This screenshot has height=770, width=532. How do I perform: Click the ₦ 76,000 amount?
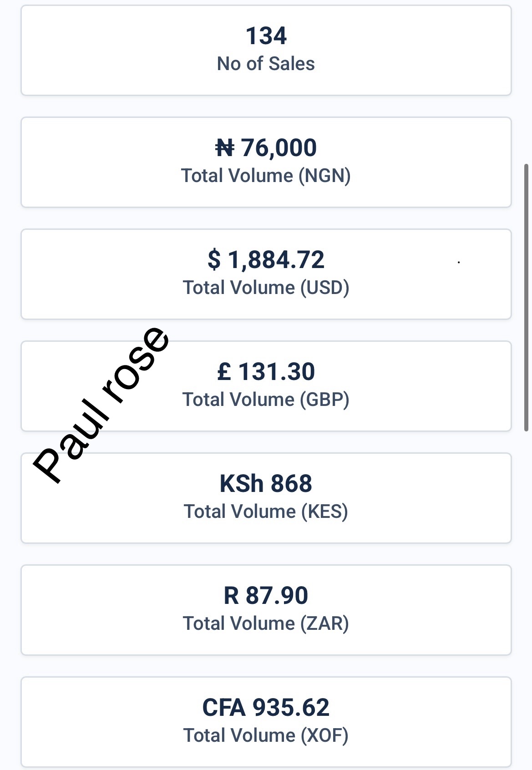coord(266,148)
